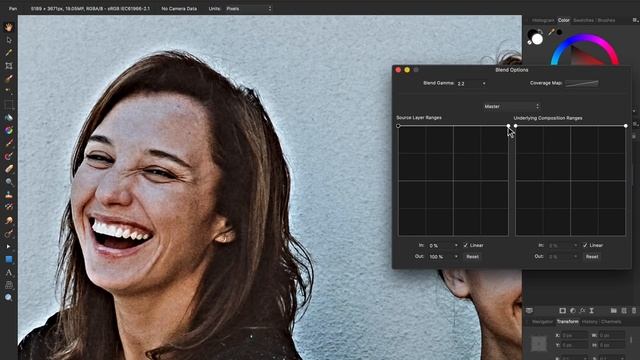
Task: Open Layer Effects fx icon
Action: click(582, 311)
